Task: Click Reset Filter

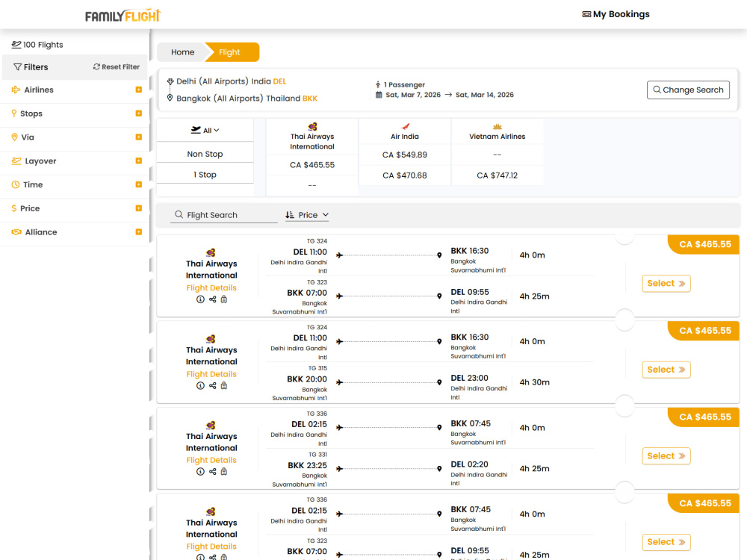Action: (117, 67)
